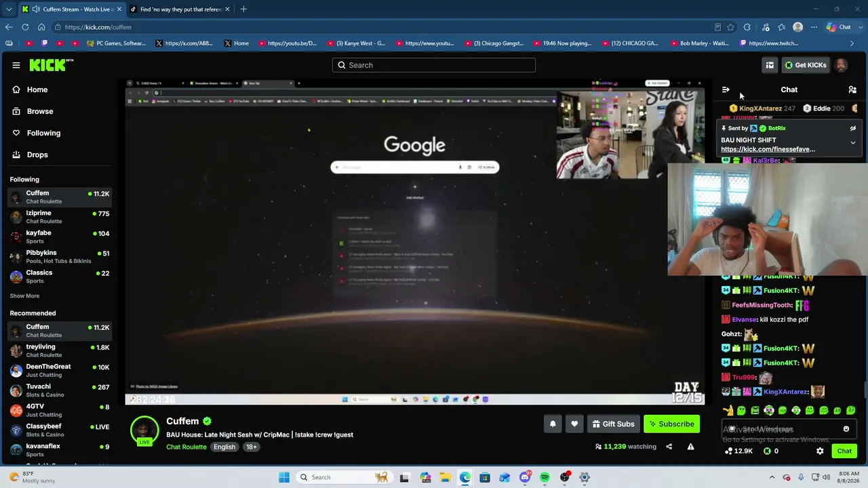Open Spotify from the taskbar
The image size is (868, 488).
tap(545, 477)
